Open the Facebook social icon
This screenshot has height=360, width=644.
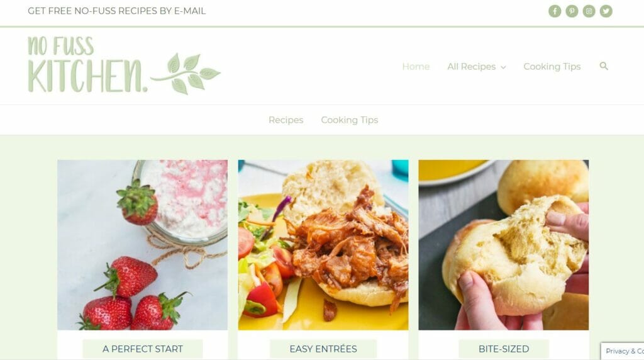pos(555,11)
